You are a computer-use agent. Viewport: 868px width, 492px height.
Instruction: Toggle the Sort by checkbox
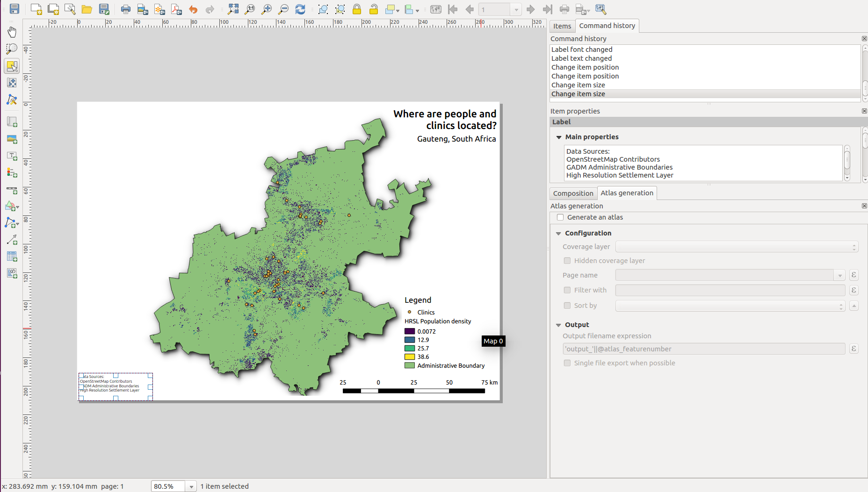pyautogui.click(x=567, y=306)
